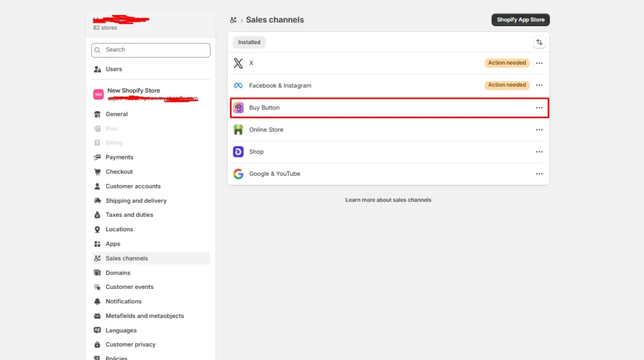Click the Checkout cart icon
644x360 pixels.
(97, 172)
